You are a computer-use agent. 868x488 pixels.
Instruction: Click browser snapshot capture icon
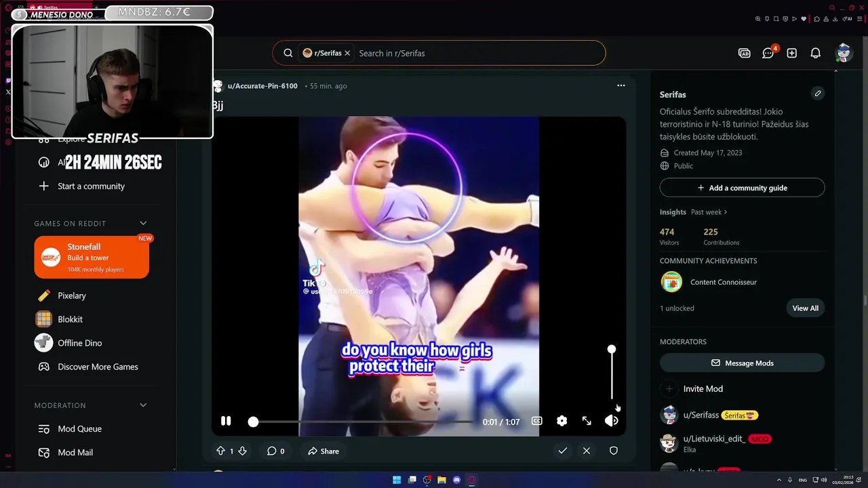776,19
